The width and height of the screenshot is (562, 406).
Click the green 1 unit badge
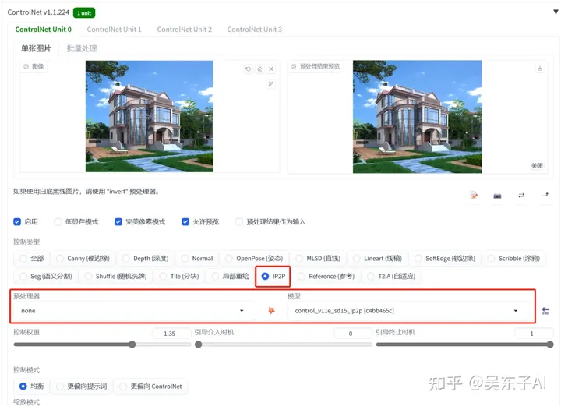tap(84, 13)
